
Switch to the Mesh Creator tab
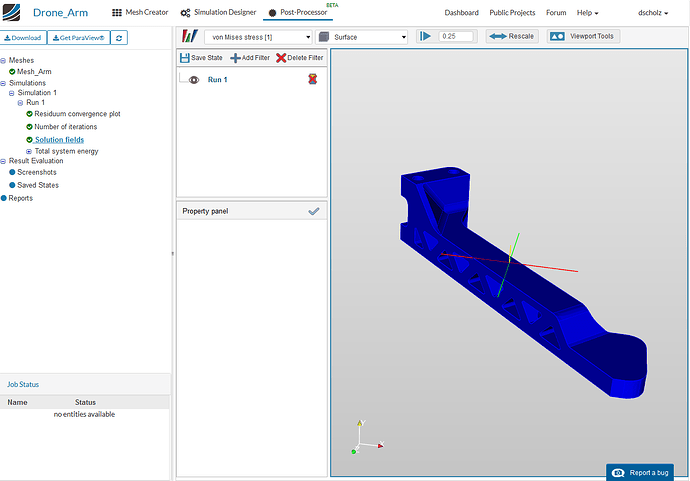pyautogui.click(x=140, y=12)
